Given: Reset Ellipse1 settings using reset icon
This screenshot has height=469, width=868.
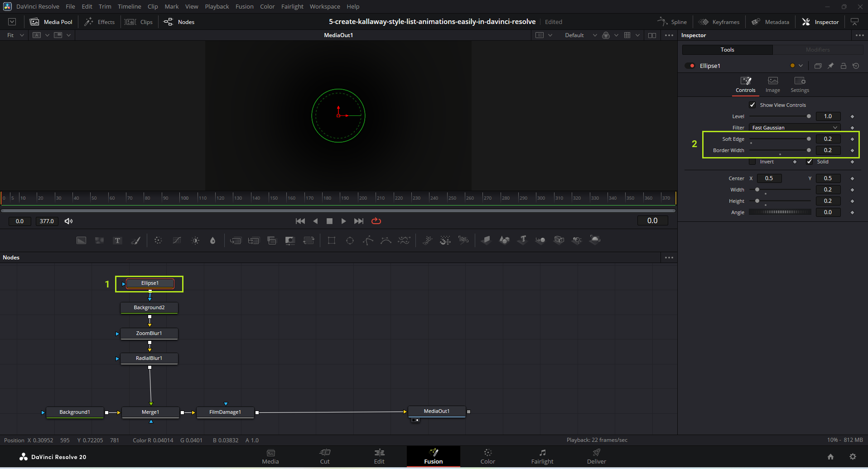Looking at the screenshot, I should (x=856, y=66).
